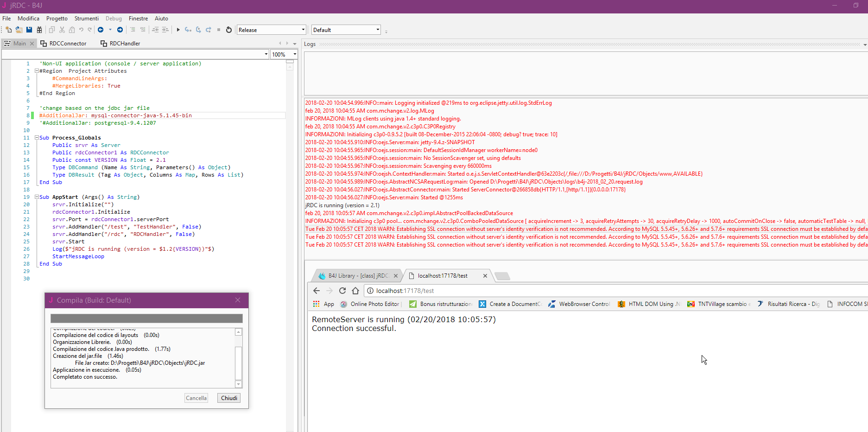Switch to the RDCConnector module tab
868x432 pixels.
point(63,44)
